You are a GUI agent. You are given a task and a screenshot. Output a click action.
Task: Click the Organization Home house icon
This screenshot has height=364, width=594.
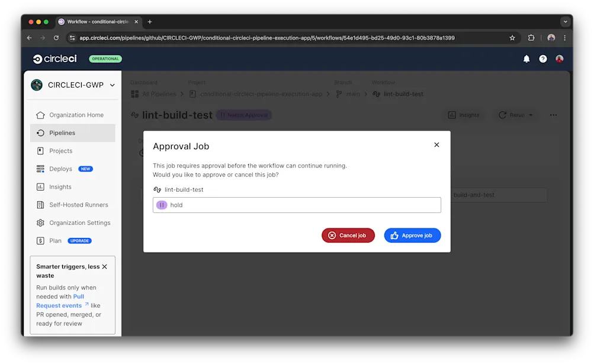[x=40, y=115]
